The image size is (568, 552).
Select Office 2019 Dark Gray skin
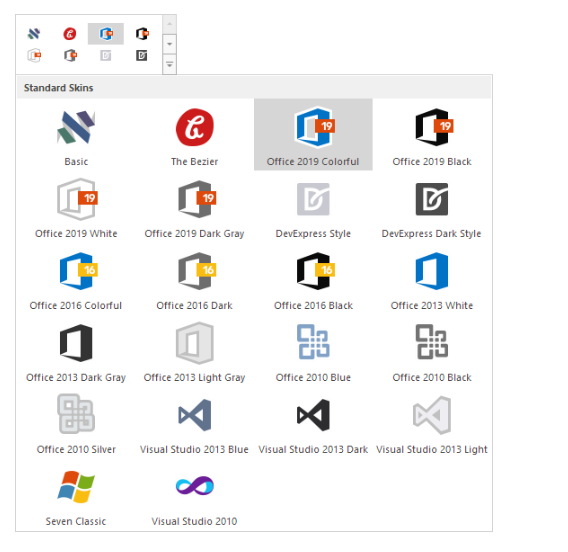(x=195, y=207)
